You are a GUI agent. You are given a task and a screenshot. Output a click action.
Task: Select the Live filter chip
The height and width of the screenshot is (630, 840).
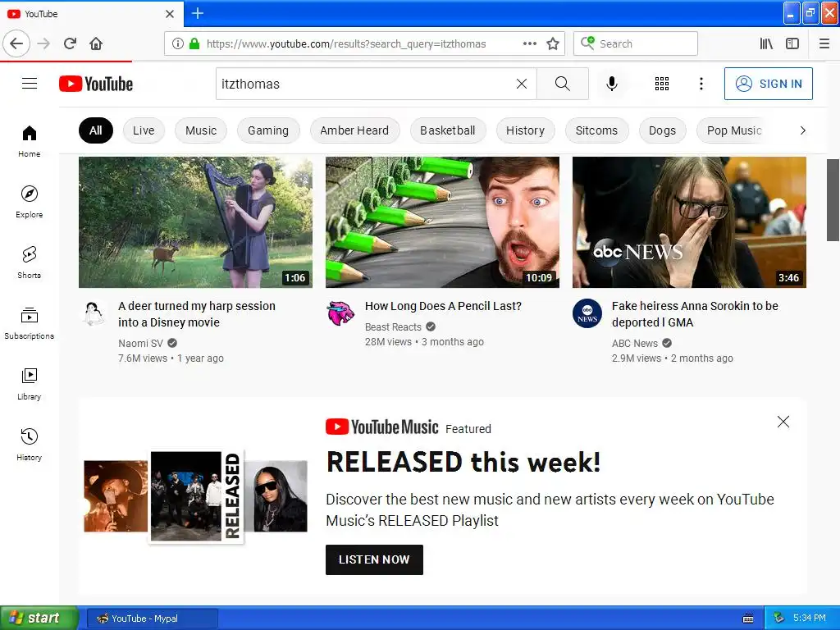[144, 130]
